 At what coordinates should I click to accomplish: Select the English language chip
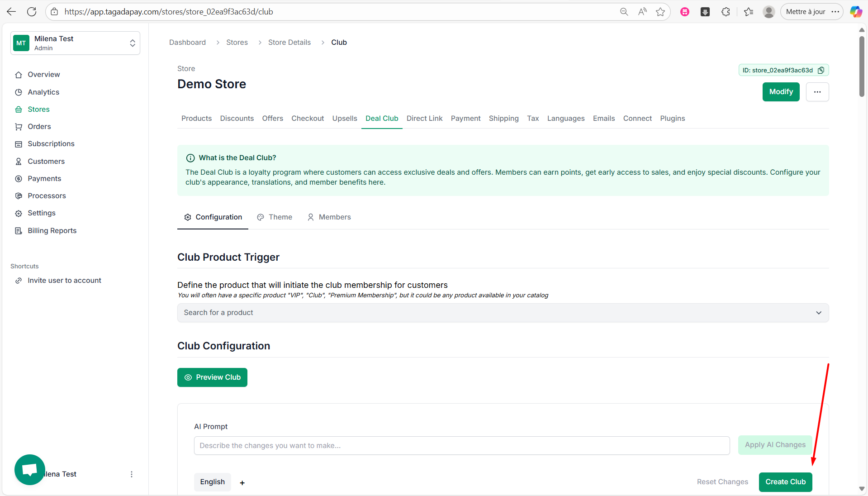tap(212, 482)
